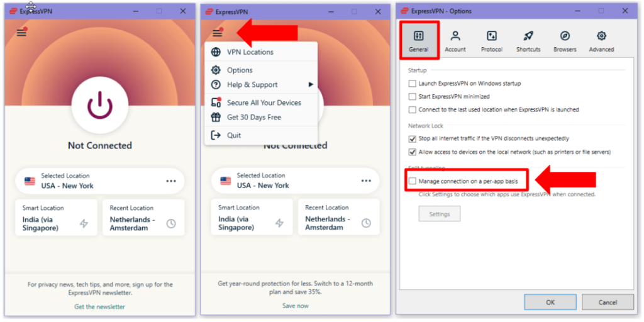Screen dimensions: 644x322
Task: Check Start ExpressVPN minimized
Action: [x=413, y=96]
